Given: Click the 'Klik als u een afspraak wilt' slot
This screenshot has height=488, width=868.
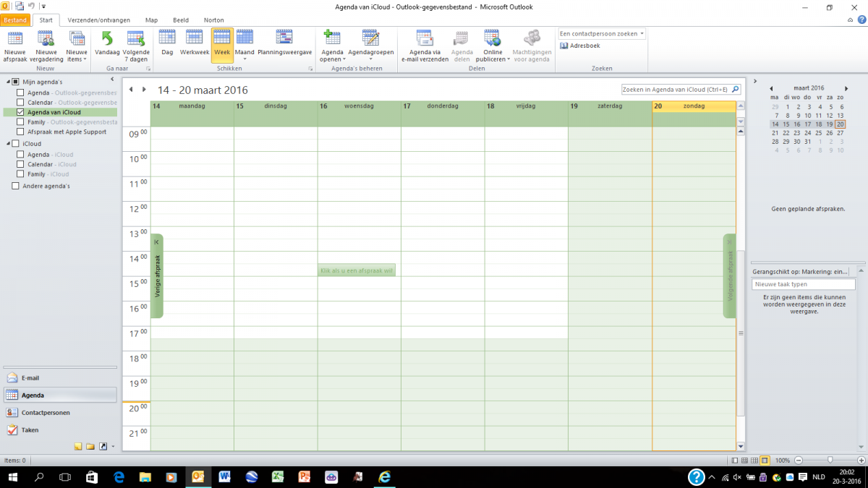Looking at the screenshot, I should pyautogui.click(x=357, y=270).
